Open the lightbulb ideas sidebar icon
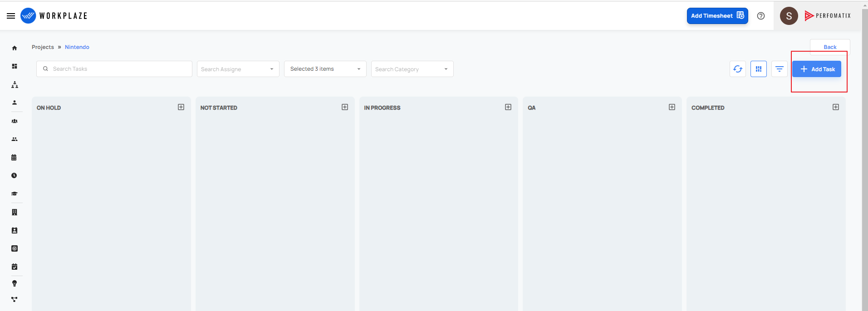 [15, 283]
